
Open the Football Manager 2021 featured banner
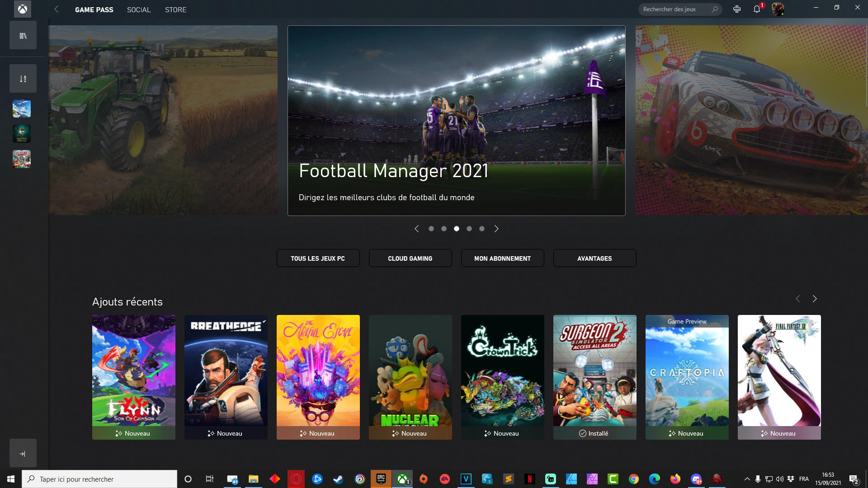pos(457,120)
